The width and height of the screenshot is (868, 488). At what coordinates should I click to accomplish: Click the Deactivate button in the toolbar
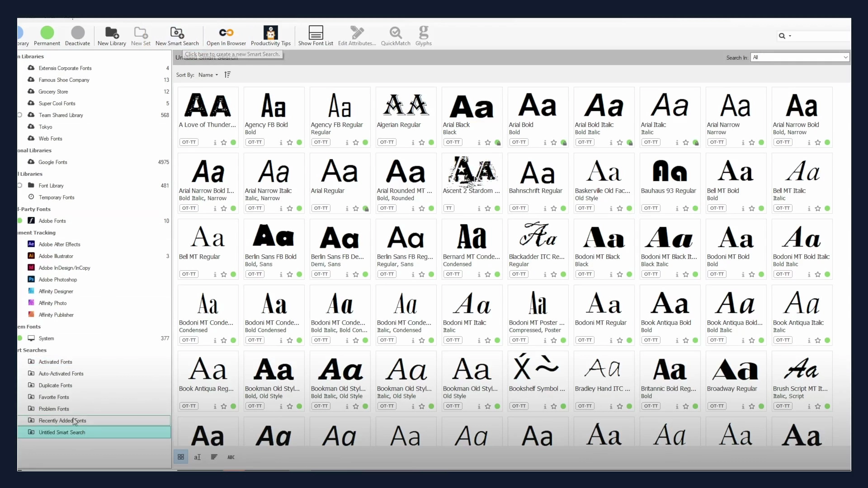point(77,36)
